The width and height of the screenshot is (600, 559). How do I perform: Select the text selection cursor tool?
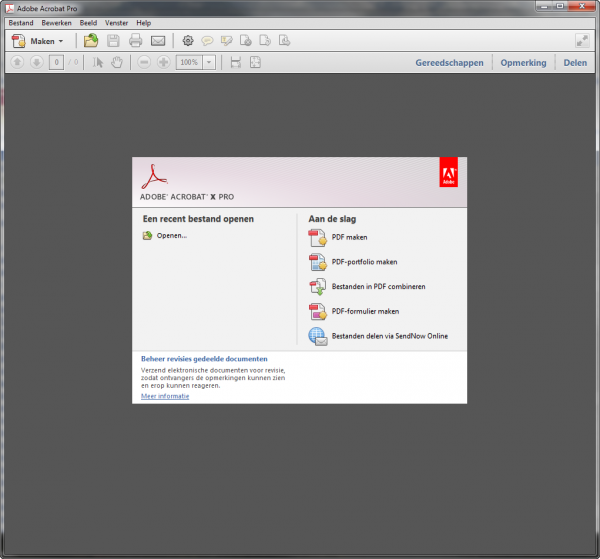pyautogui.click(x=98, y=62)
